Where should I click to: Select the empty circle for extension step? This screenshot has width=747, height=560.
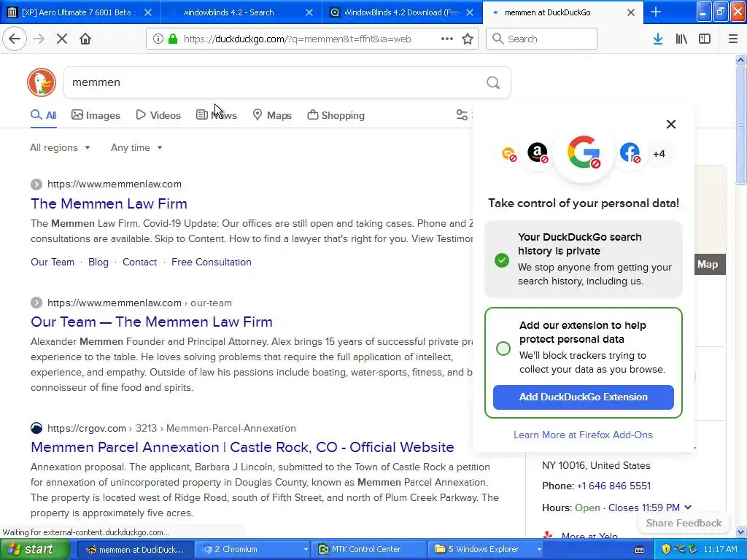[503, 349]
